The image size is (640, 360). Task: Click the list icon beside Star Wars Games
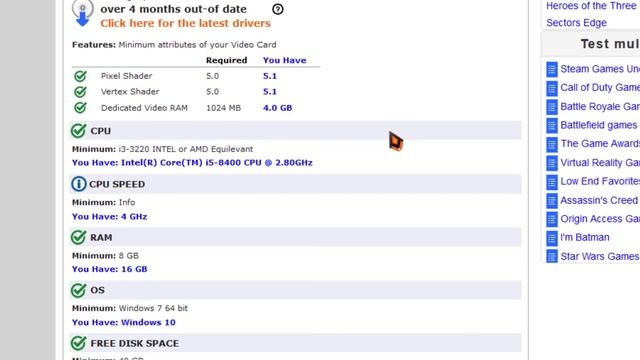click(x=552, y=256)
